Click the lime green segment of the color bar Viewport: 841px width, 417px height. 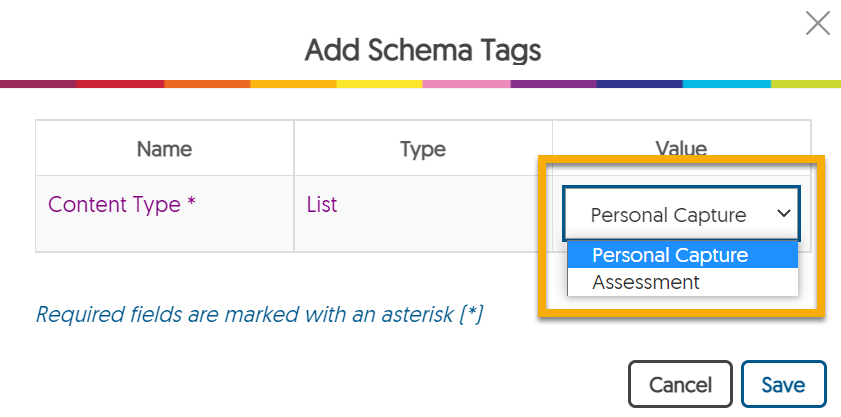pyautogui.click(x=805, y=84)
